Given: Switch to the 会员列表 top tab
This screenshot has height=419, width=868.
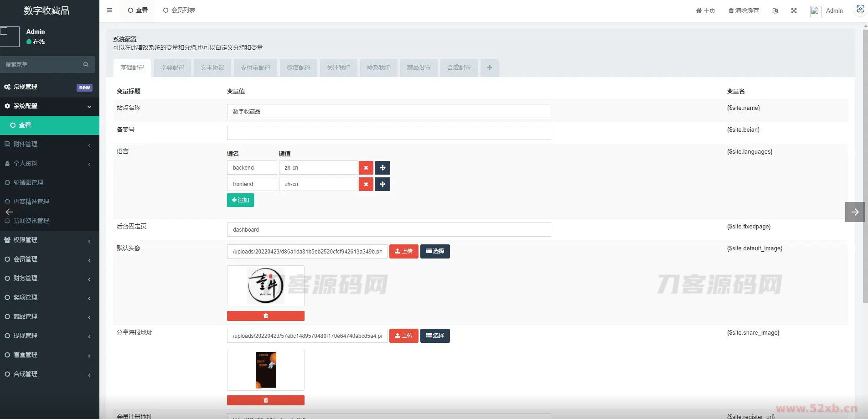Looking at the screenshot, I should click(x=179, y=10).
